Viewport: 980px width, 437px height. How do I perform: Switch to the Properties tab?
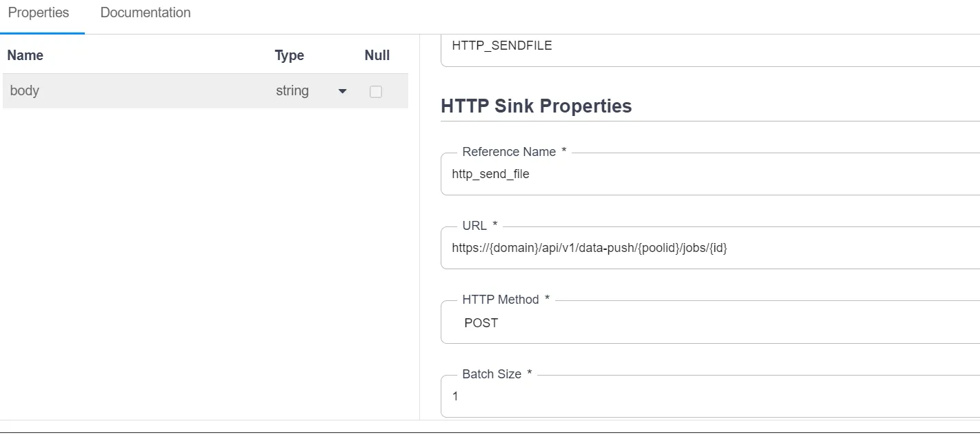click(39, 13)
